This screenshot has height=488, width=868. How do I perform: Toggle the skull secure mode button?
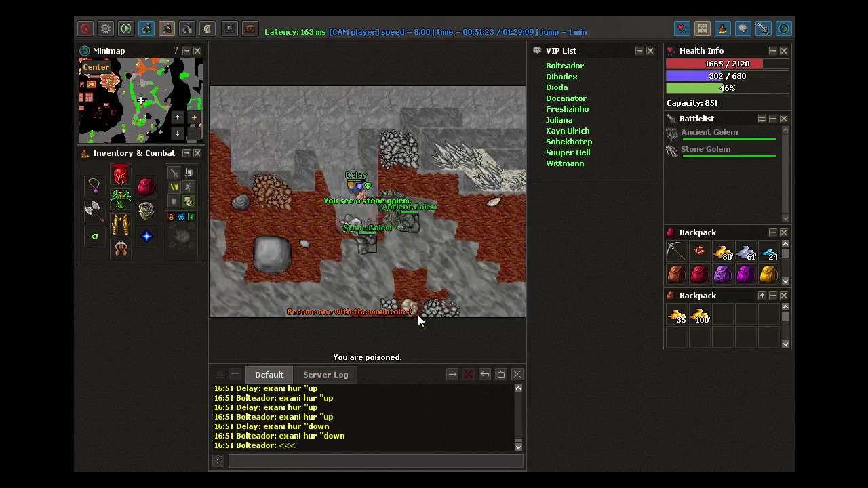point(189,201)
